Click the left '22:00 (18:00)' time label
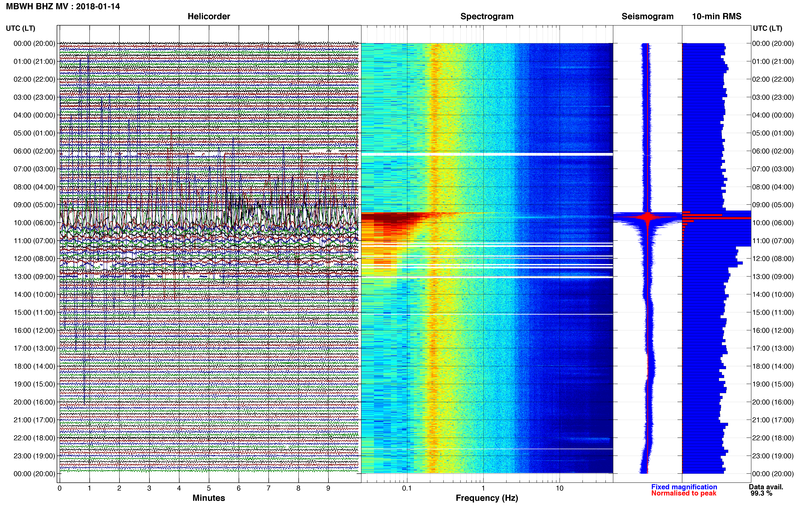The width and height of the screenshot is (812, 508). [x=34, y=438]
